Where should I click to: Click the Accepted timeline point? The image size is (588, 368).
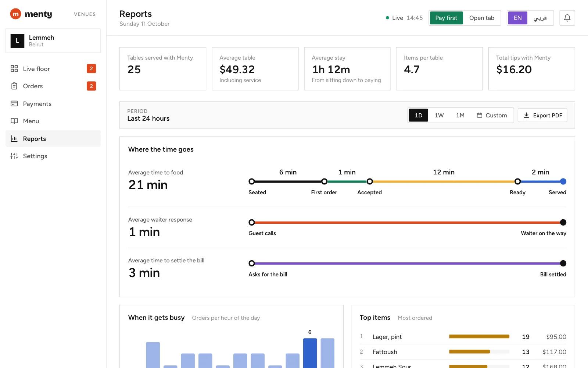point(370,181)
